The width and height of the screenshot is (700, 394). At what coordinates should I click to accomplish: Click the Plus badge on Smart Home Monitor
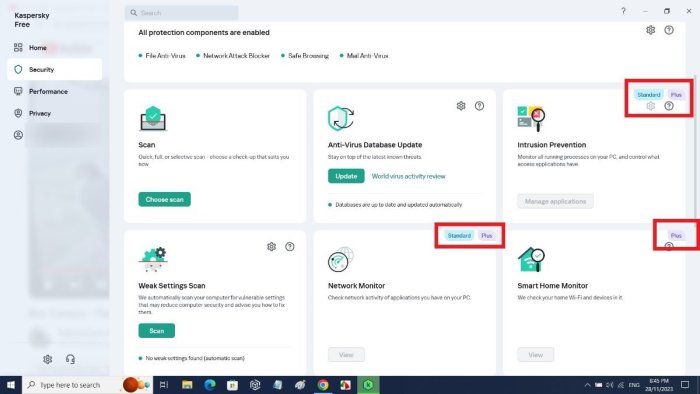(x=676, y=235)
